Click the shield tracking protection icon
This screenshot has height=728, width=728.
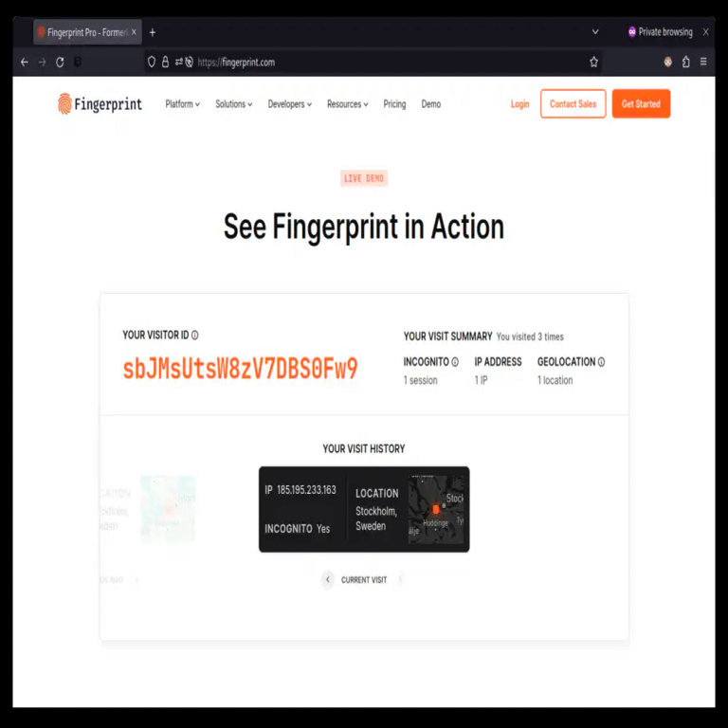(152, 62)
